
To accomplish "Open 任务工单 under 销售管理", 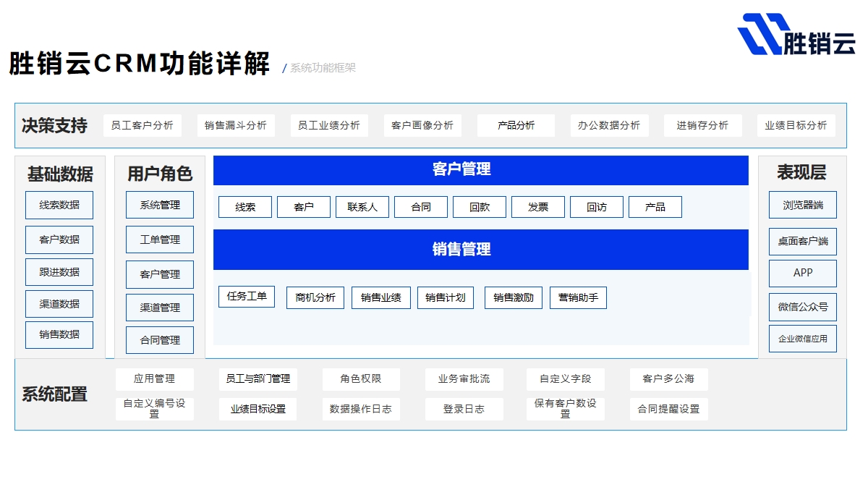I will tap(247, 297).
